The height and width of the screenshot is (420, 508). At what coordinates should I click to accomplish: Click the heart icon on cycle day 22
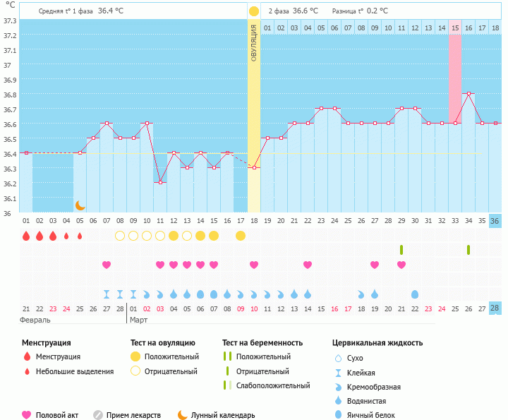[308, 265]
